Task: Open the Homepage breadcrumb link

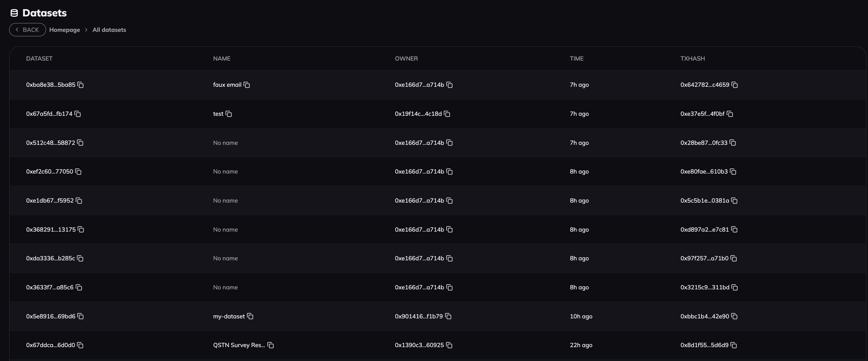Action: click(x=65, y=30)
